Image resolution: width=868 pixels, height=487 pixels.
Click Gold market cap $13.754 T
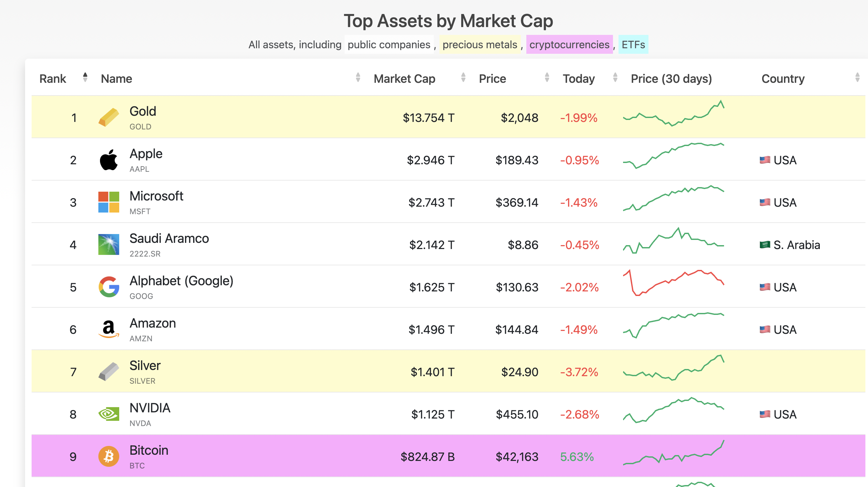[429, 118]
